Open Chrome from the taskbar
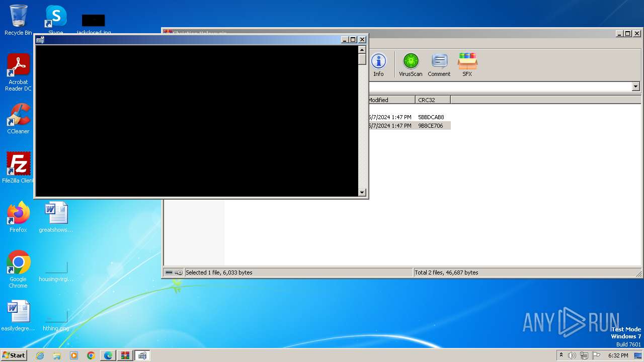644x362 pixels. tap(91, 355)
